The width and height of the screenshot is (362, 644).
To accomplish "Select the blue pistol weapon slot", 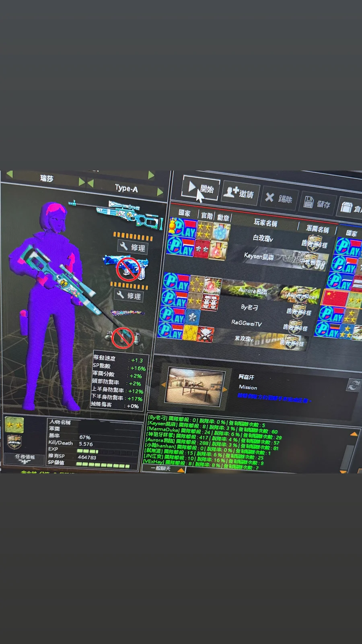I will (127, 267).
